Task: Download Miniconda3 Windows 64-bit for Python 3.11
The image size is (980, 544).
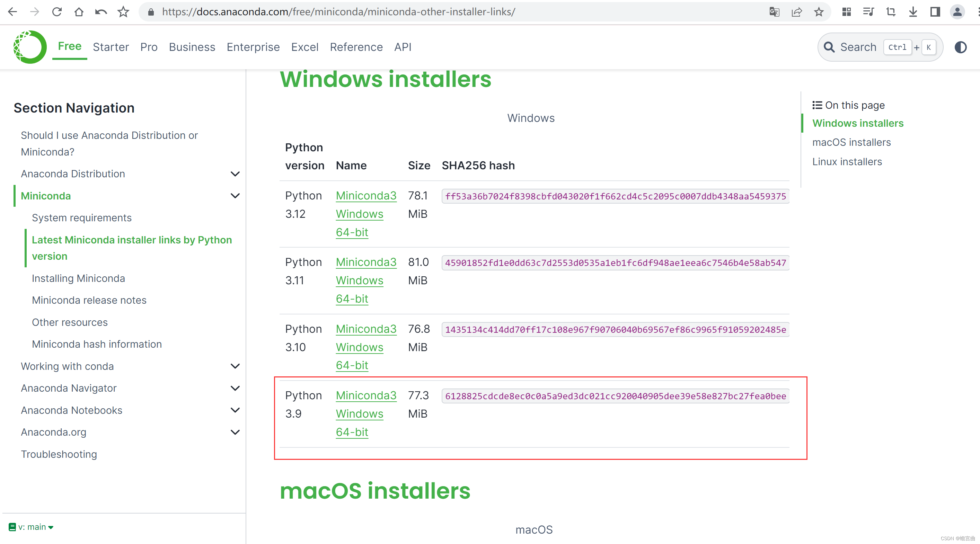Action: tap(366, 280)
